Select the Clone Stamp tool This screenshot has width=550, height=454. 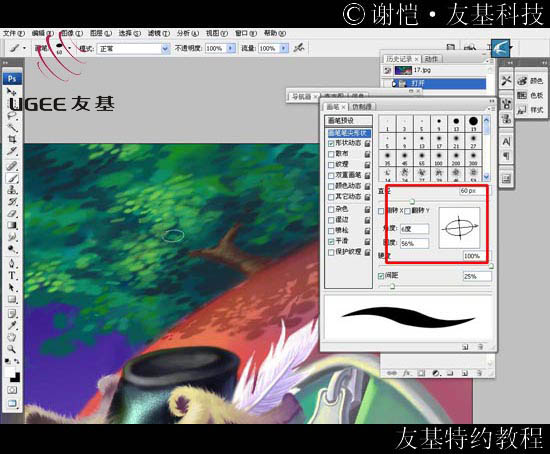(12, 190)
